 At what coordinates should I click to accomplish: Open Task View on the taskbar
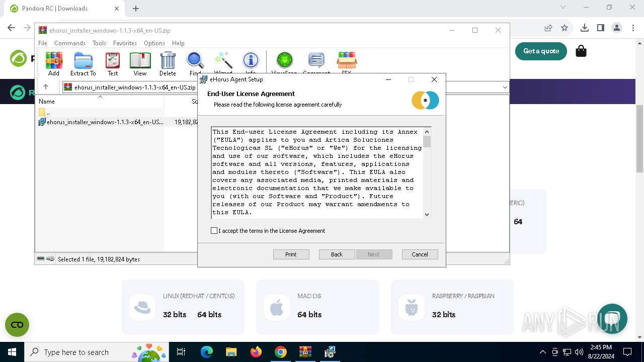point(181,352)
